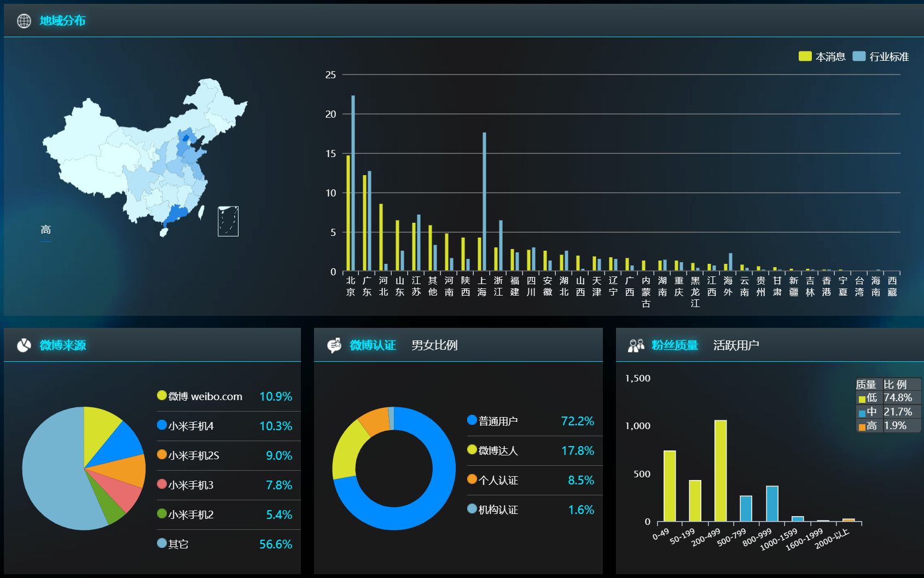Click the 广东 axis label
The height and width of the screenshot is (578, 924).
coord(367,286)
